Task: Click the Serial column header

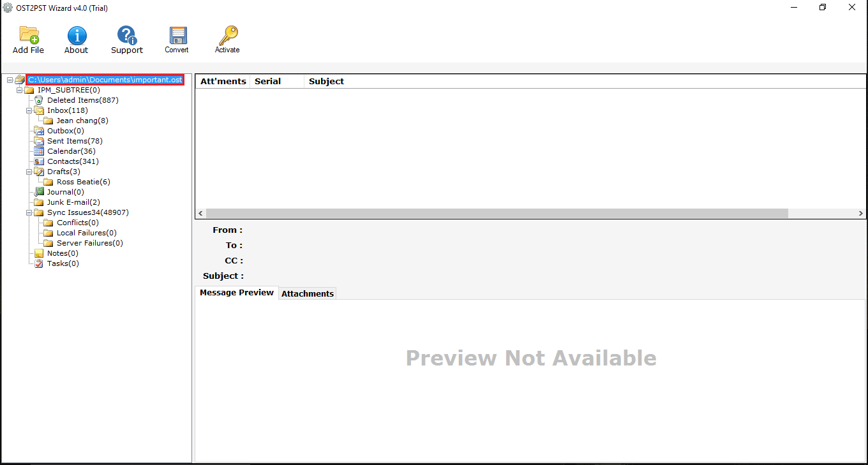Action: pyautogui.click(x=268, y=82)
